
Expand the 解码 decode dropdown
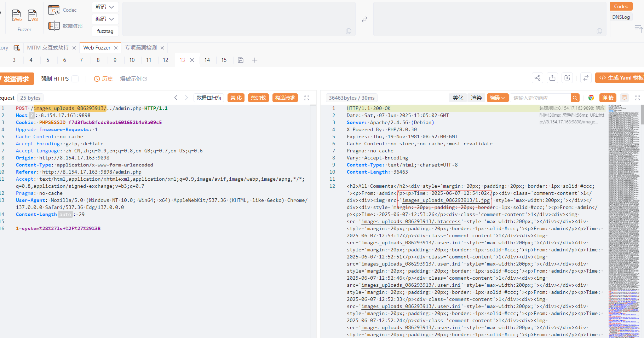(x=105, y=7)
